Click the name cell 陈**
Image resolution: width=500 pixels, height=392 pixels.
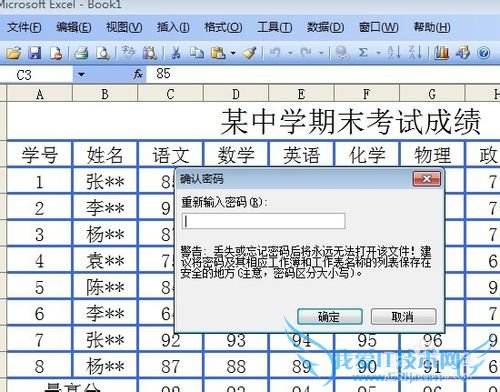click(105, 287)
